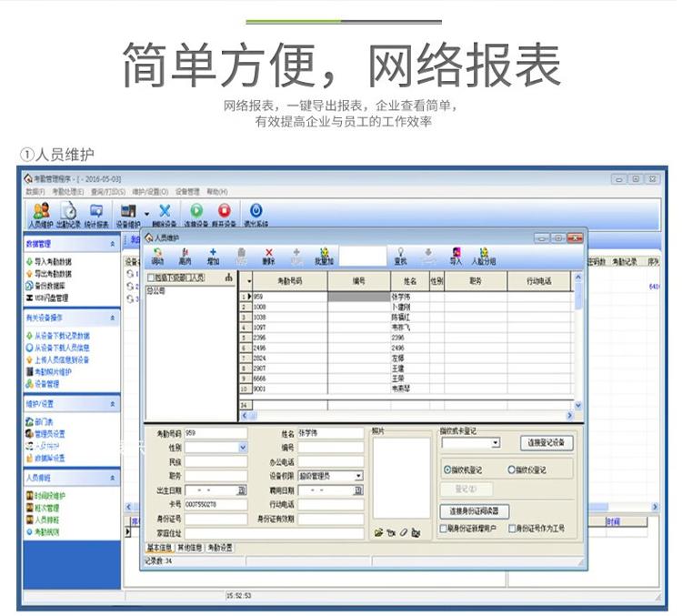Check 包括下级部门人员 checkbox

pyautogui.click(x=151, y=278)
